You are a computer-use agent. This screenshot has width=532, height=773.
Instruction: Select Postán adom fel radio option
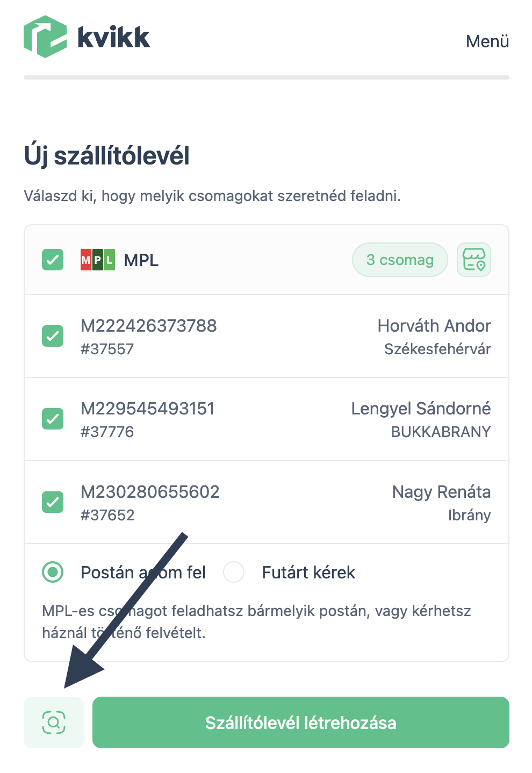pos(53,572)
